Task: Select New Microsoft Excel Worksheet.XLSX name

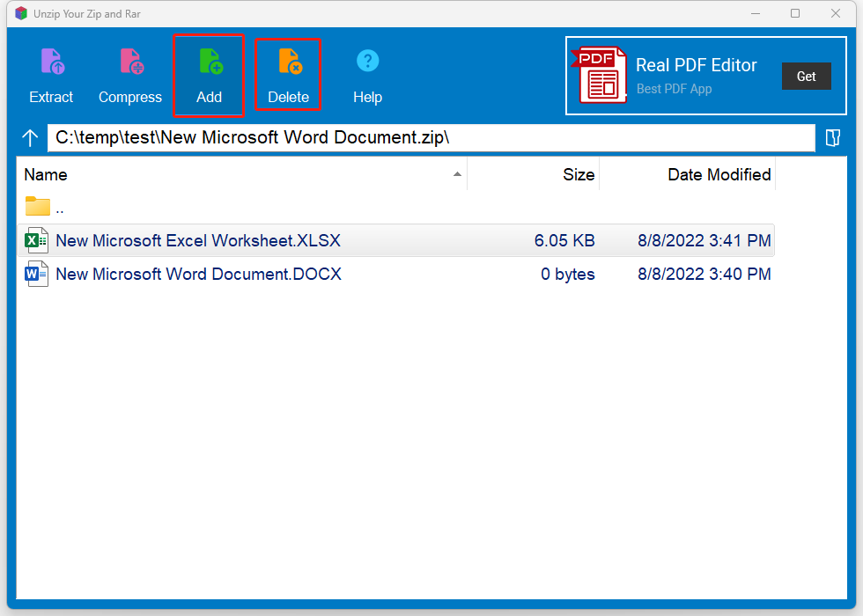Action: pos(198,240)
